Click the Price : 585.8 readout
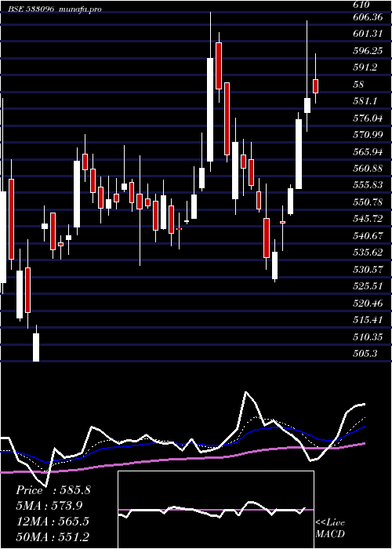 pos(53,490)
